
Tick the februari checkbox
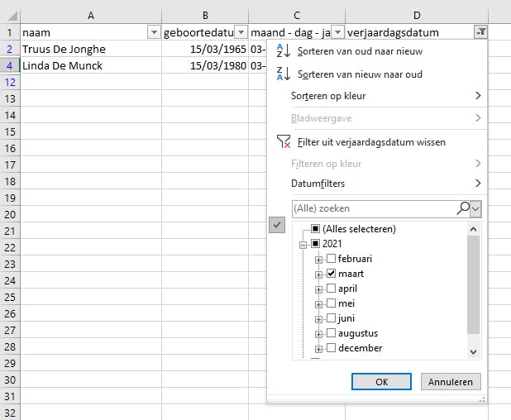click(331, 259)
